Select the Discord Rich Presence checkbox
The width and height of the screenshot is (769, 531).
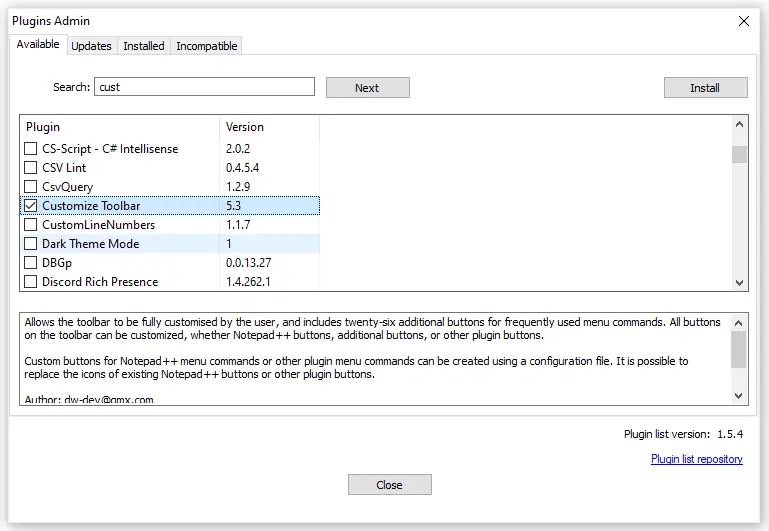coord(30,281)
